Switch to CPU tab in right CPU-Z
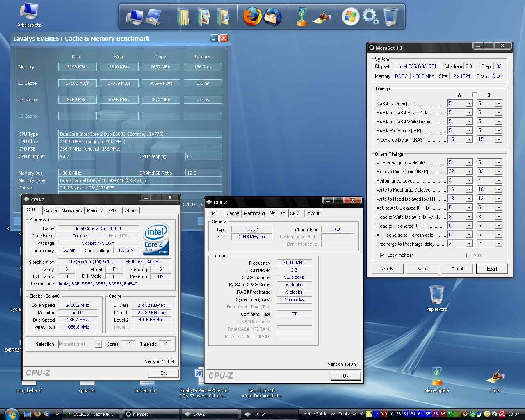 214,213
